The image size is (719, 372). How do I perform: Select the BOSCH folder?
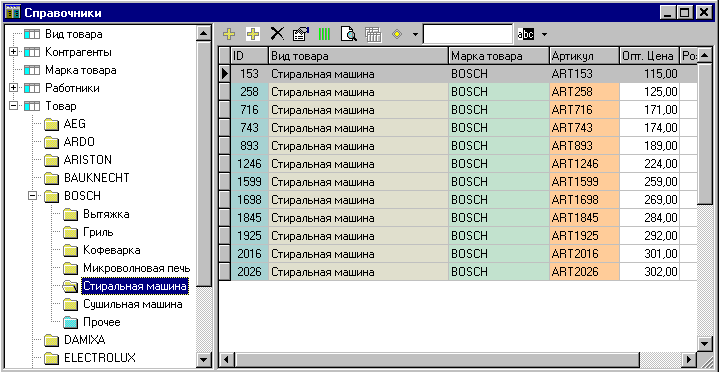click(x=82, y=196)
